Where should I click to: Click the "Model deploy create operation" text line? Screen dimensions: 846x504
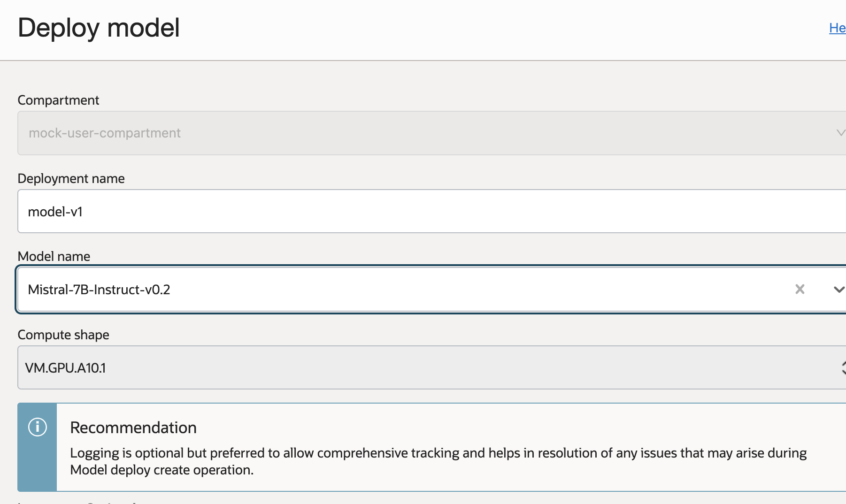[162, 470]
